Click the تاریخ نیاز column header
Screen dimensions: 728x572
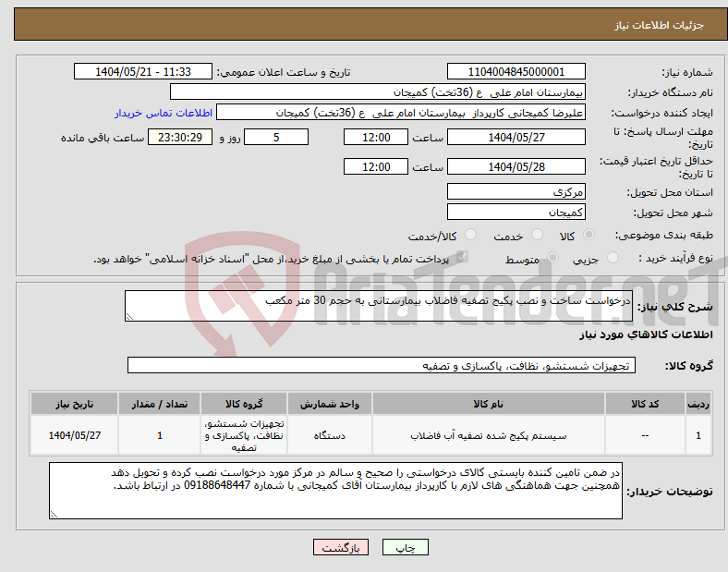tap(74, 404)
